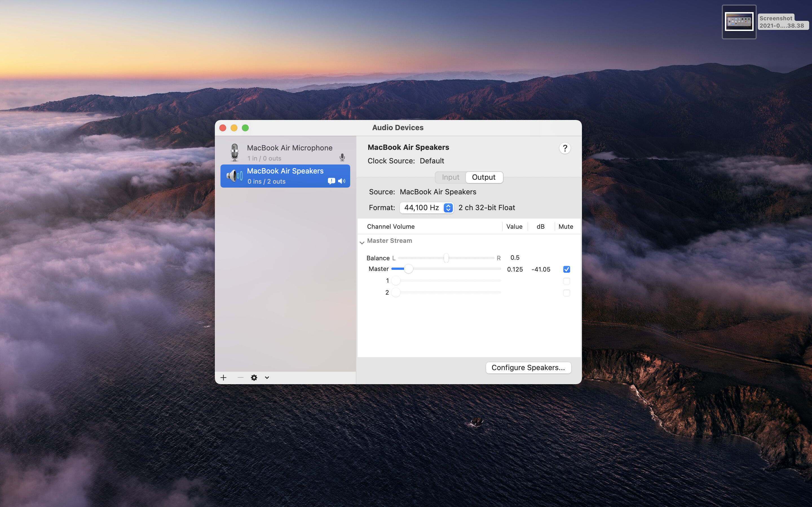The height and width of the screenshot is (507, 812).
Task: Open the 44,100 Hz format dropdown
Action: click(x=427, y=208)
